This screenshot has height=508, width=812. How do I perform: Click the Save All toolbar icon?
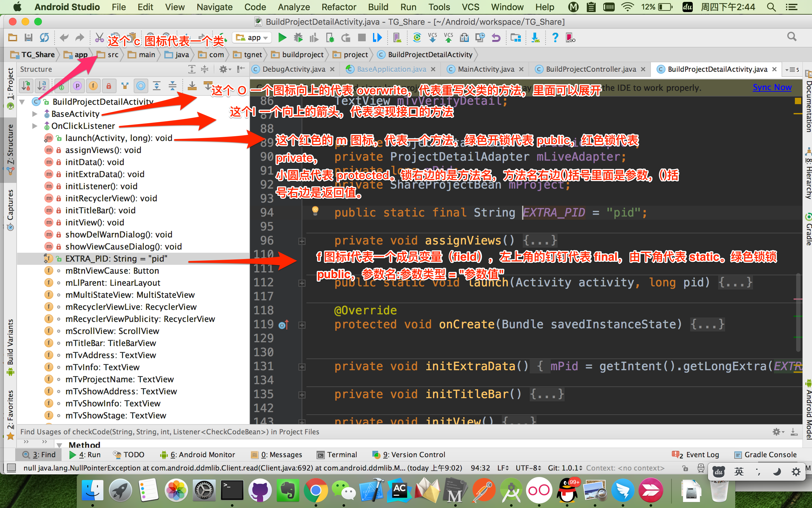point(28,37)
